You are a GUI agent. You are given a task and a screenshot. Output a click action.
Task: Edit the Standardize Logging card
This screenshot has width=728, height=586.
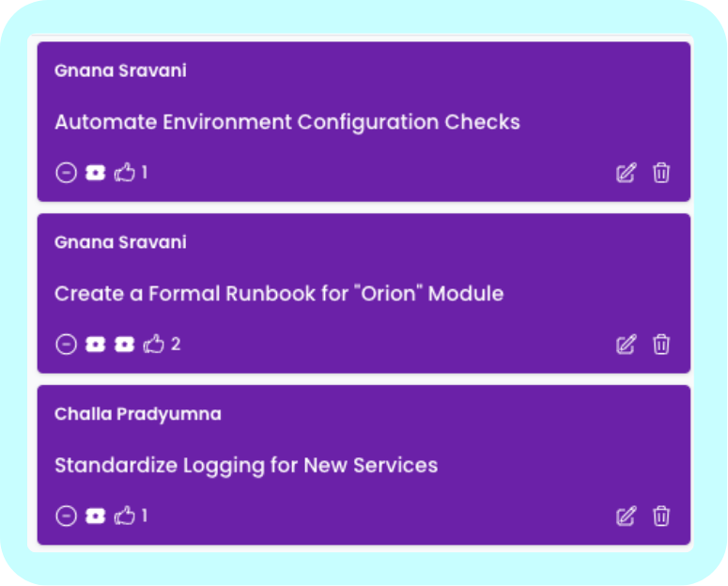[x=626, y=516]
